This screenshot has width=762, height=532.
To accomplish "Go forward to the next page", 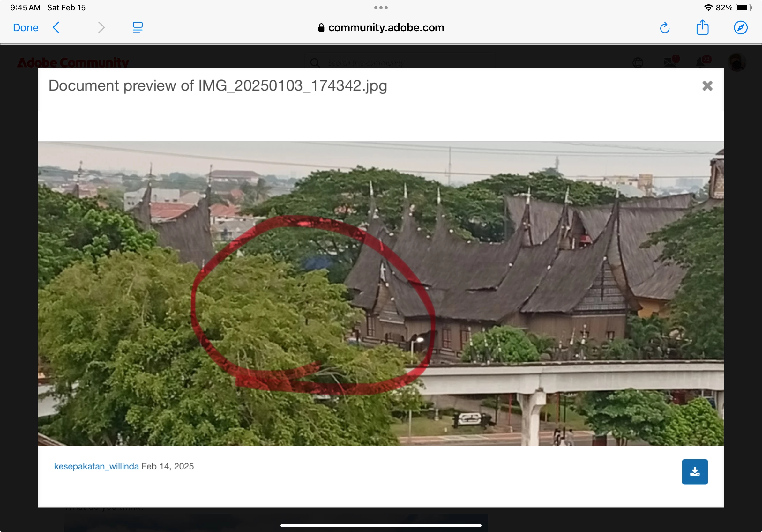I will point(101,27).
